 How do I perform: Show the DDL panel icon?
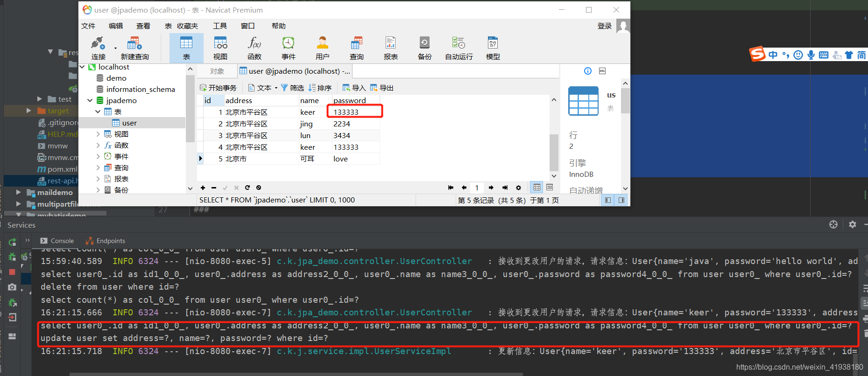point(602,71)
